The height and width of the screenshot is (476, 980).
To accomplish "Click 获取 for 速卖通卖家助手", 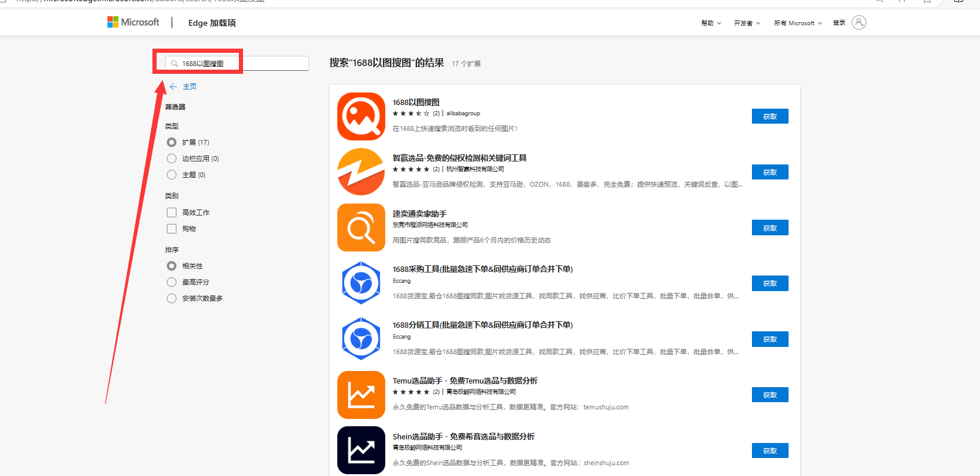I will 770,227.
